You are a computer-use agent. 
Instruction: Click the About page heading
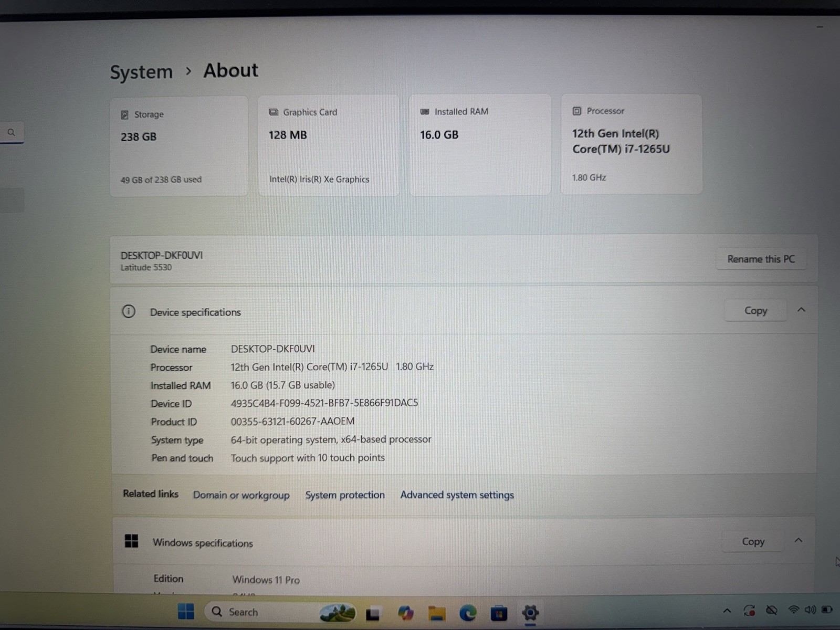(x=230, y=70)
